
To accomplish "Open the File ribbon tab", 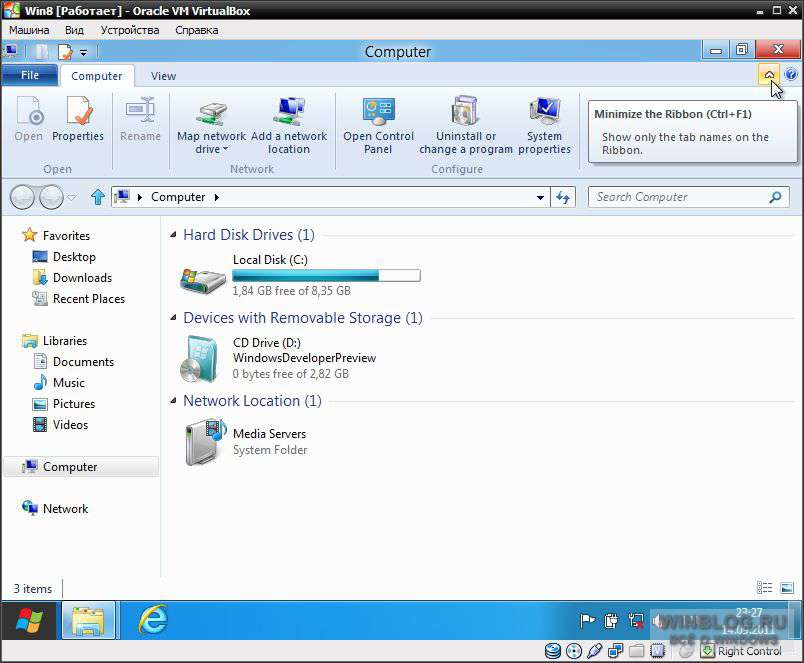I will pyautogui.click(x=30, y=75).
